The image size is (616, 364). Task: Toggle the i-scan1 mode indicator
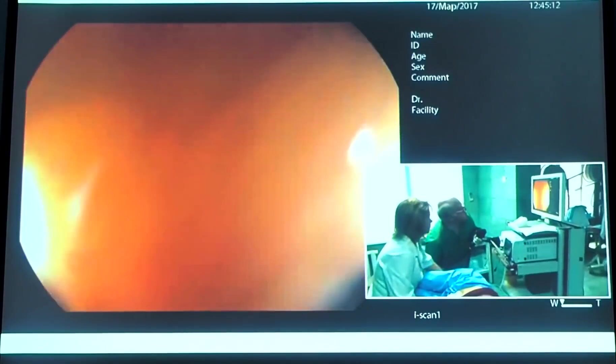click(x=427, y=315)
